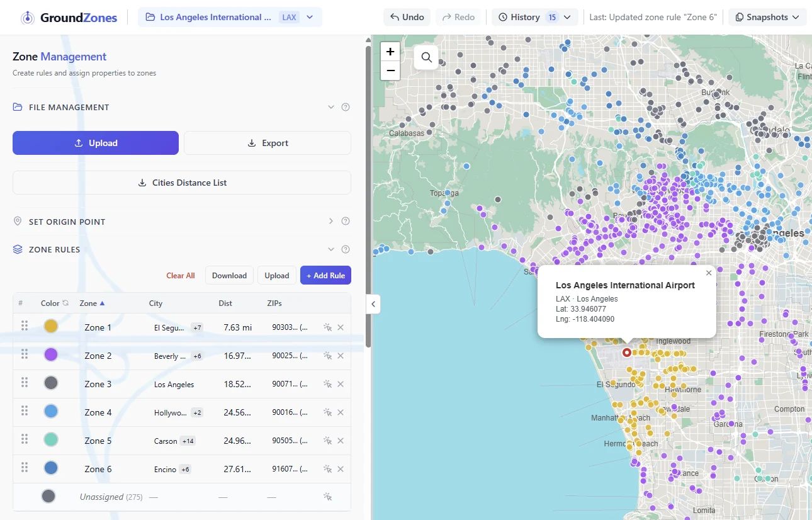Click the zone rules Upload button
This screenshot has width=812, height=520.
coord(276,275)
